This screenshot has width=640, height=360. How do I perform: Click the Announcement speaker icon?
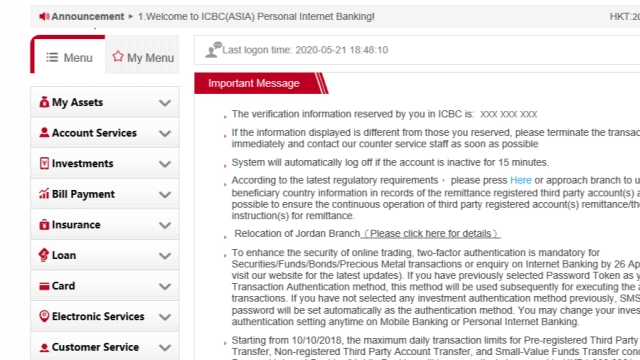pos(44,16)
